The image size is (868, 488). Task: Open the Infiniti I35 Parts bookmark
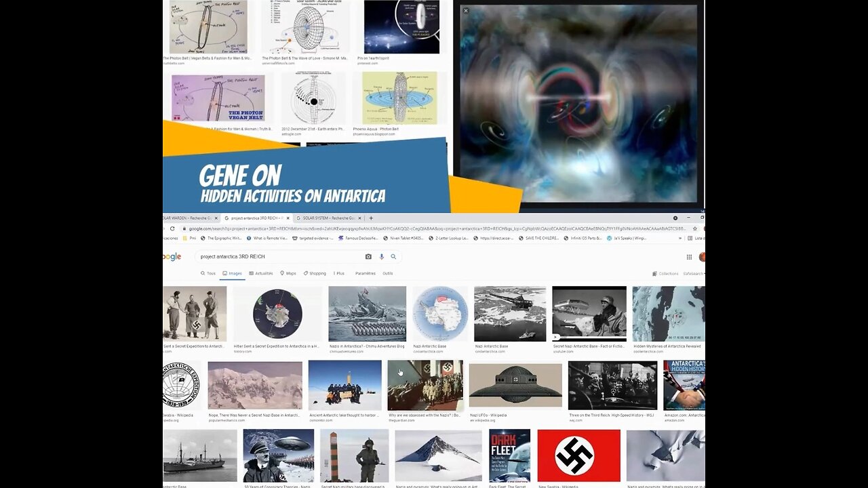pos(583,239)
